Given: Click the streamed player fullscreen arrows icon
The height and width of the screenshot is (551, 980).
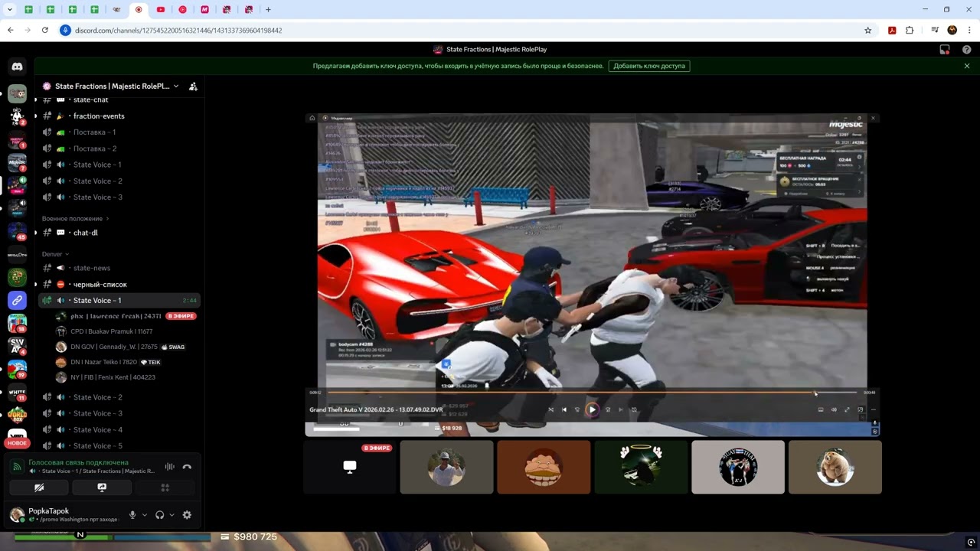Looking at the screenshot, I should [847, 409].
